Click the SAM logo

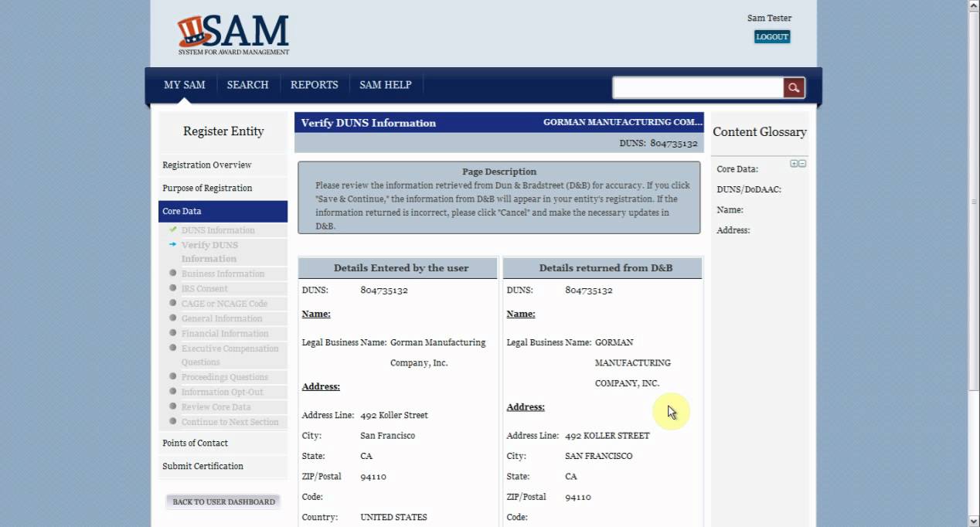[x=233, y=35]
